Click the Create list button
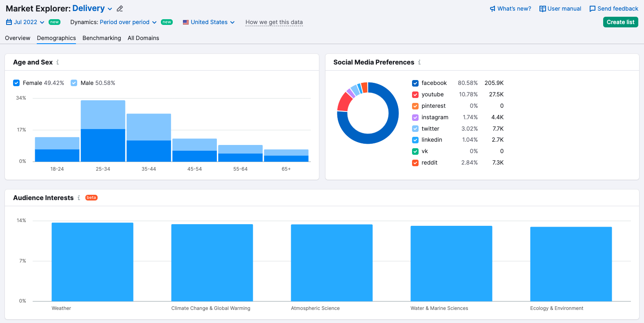The height and width of the screenshot is (323, 644). [x=620, y=22]
